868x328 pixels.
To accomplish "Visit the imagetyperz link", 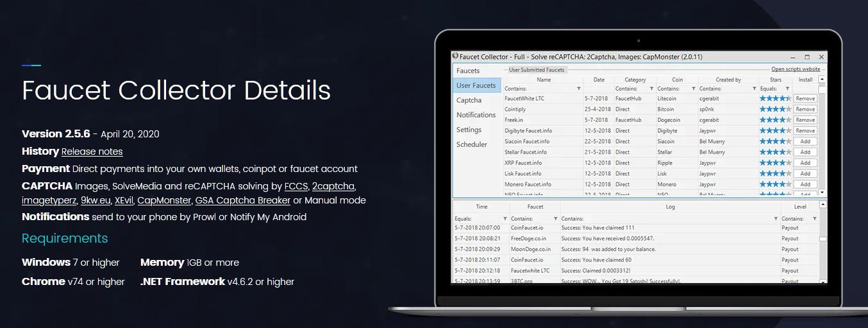I will (x=49, y=200).
